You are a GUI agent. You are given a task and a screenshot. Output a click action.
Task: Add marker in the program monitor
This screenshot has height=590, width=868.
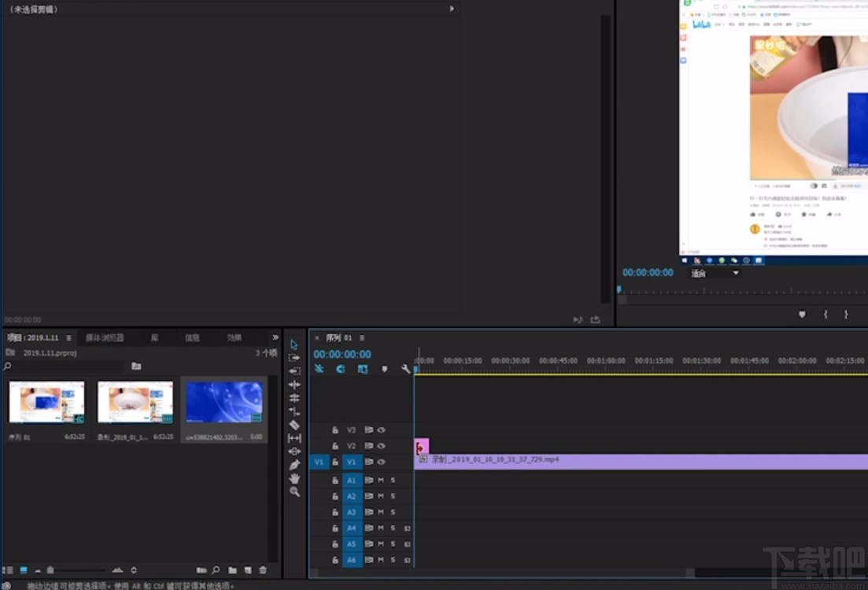[802, 314]
